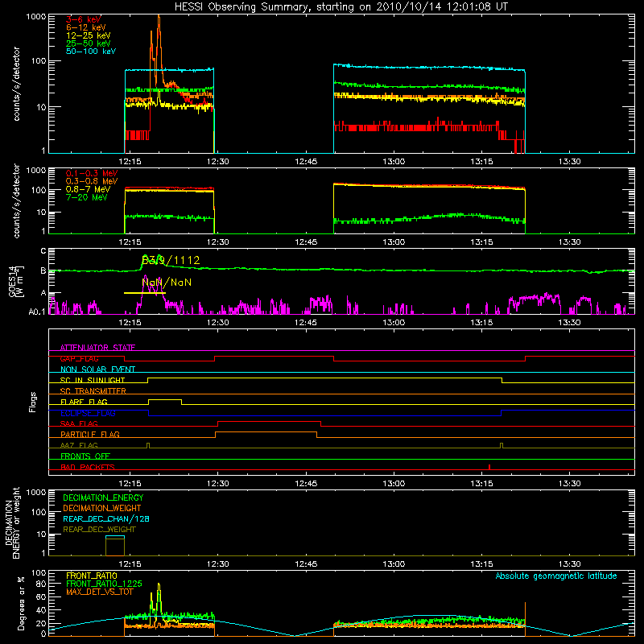Select the 25-50 keV legend label

point(89,43)
